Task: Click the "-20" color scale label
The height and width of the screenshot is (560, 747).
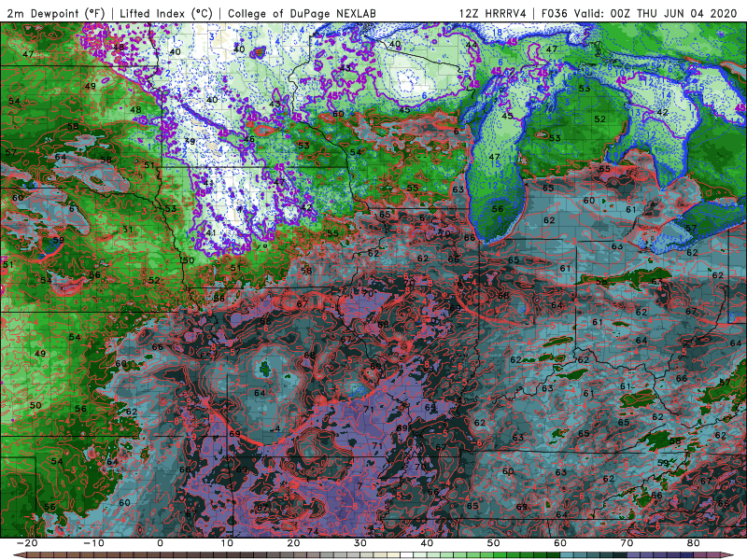Action: pyautogui.click(x=27, y=543)
